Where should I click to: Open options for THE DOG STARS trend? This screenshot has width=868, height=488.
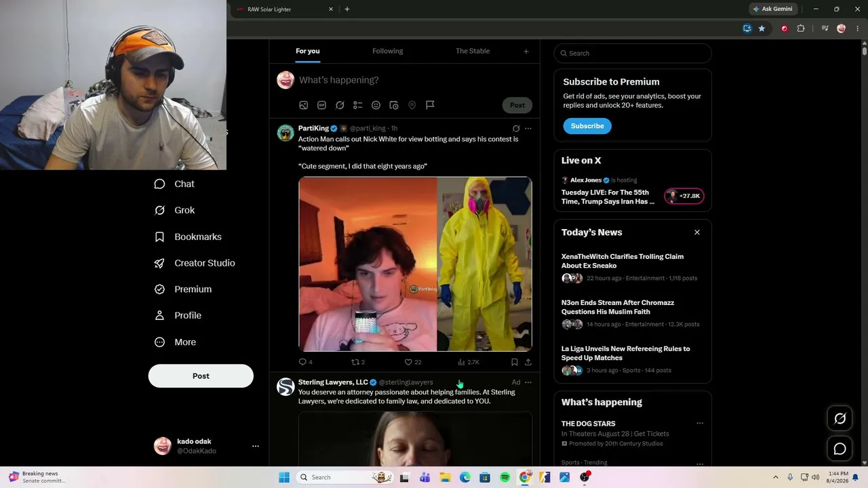click(x=700, y=424)
